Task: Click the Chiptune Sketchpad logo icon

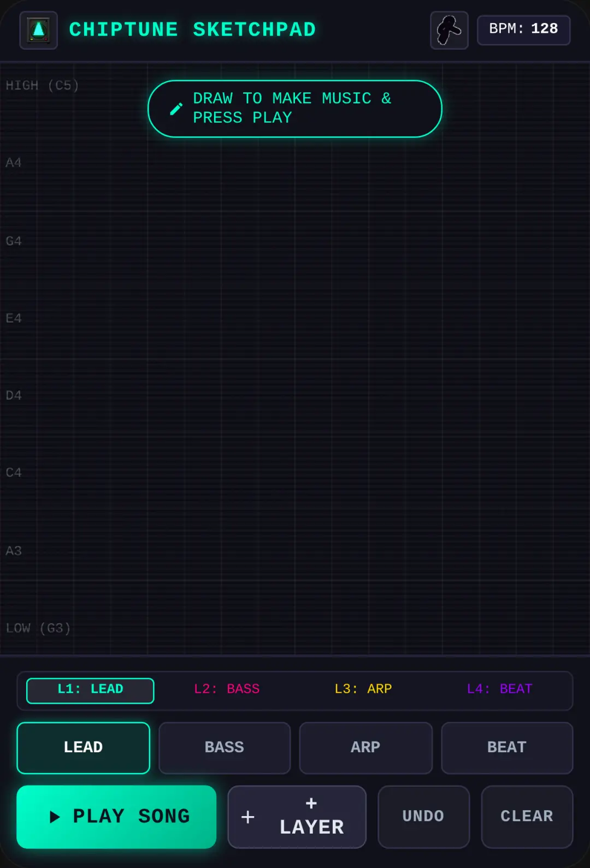Action: point(39,30)
